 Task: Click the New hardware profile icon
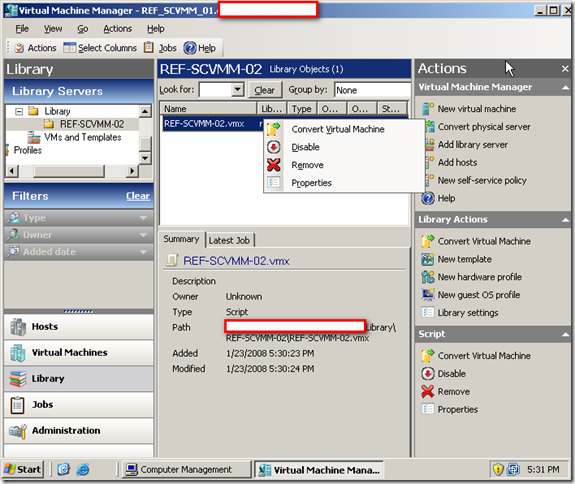[428, 277]
